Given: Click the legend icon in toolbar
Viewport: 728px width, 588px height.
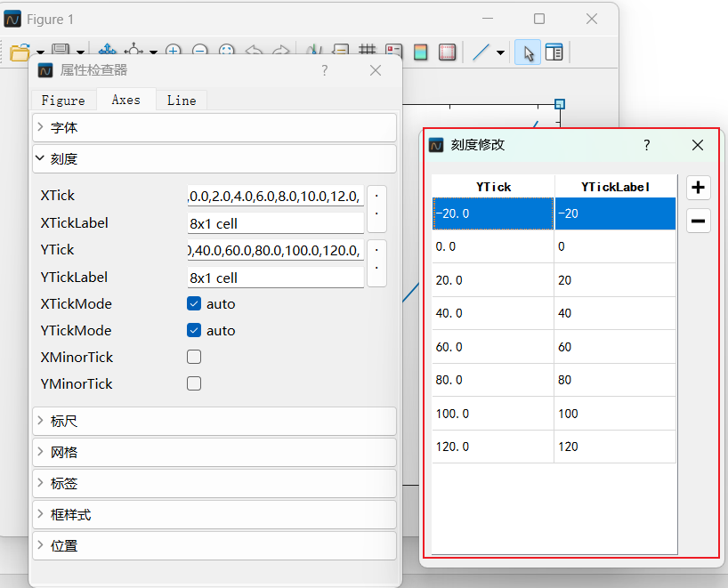Looking at the screenshot, I should pos(393,50).
